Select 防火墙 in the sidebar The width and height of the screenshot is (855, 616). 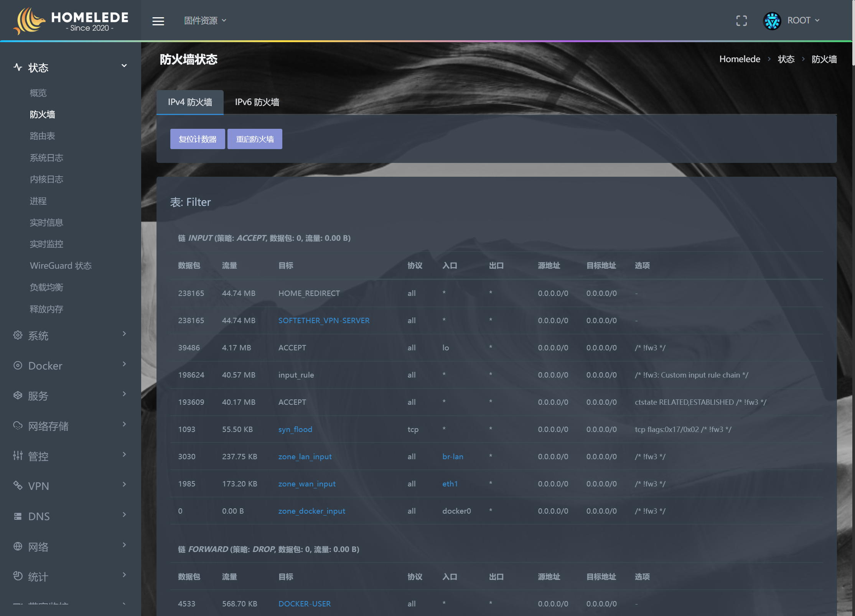coord(42,114)
